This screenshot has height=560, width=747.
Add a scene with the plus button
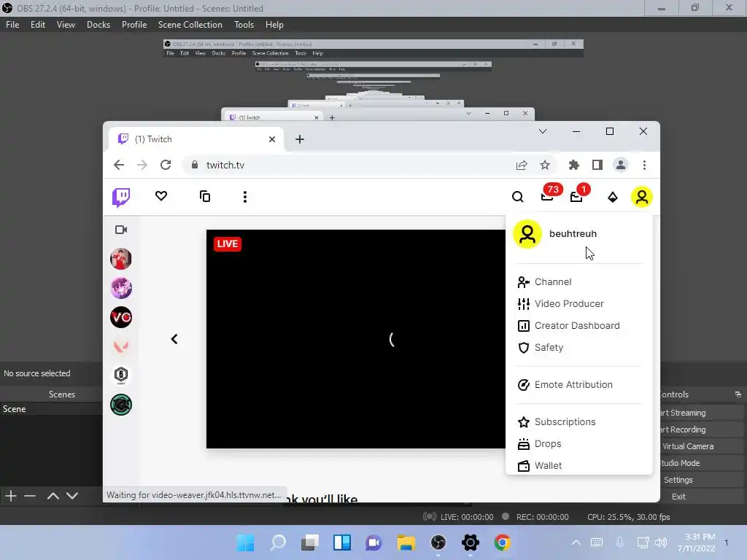pyautogui.click(x=11, y=496)
